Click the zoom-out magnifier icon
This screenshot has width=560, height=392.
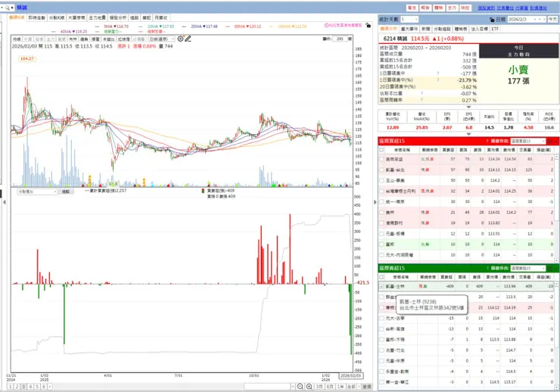pos(300,387)
